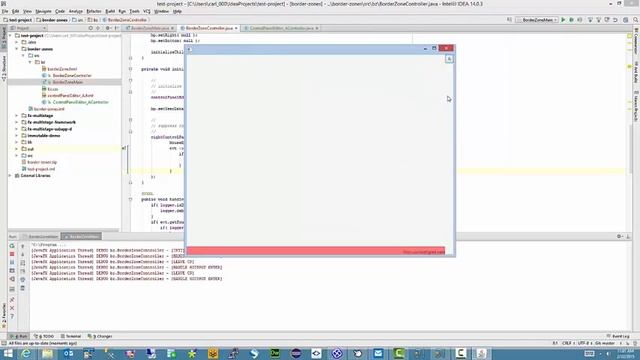The height and width of the screenshot is (360, 640).
Task: Select BorderZoneController in project tree
Action: tap(72, 76)
